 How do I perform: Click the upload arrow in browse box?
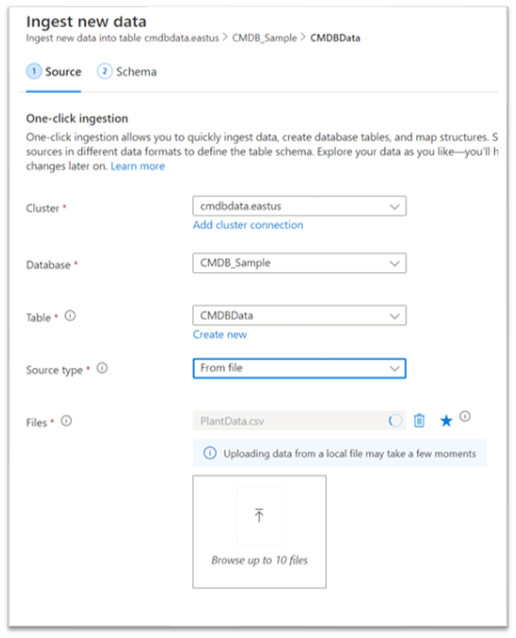(x=259, y=515)
